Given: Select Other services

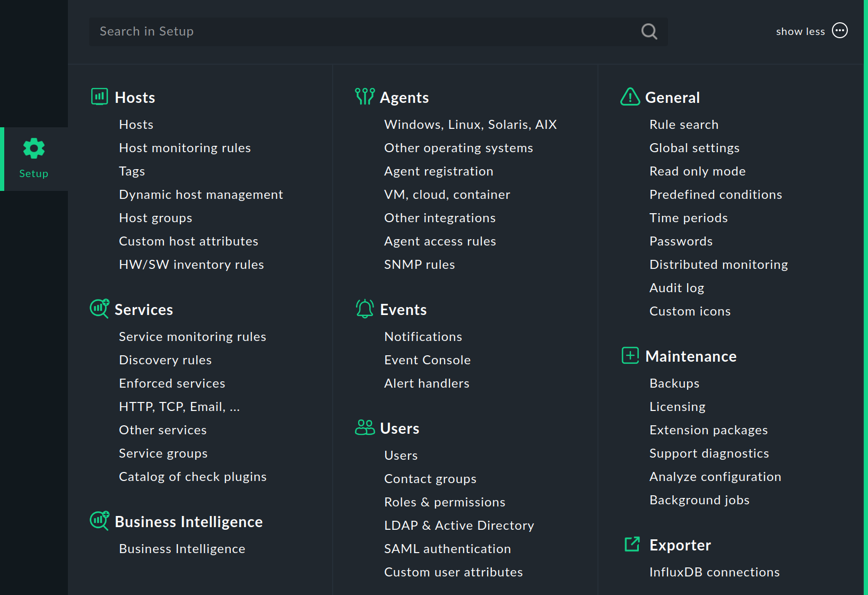Looking at the screenshot, I should (163, 430).
